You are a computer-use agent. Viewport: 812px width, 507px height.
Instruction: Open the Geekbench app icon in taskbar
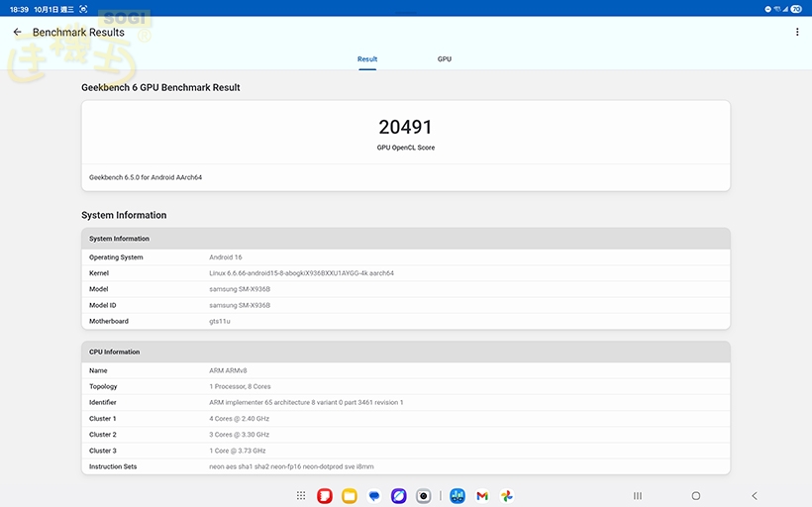coord(457,496)
